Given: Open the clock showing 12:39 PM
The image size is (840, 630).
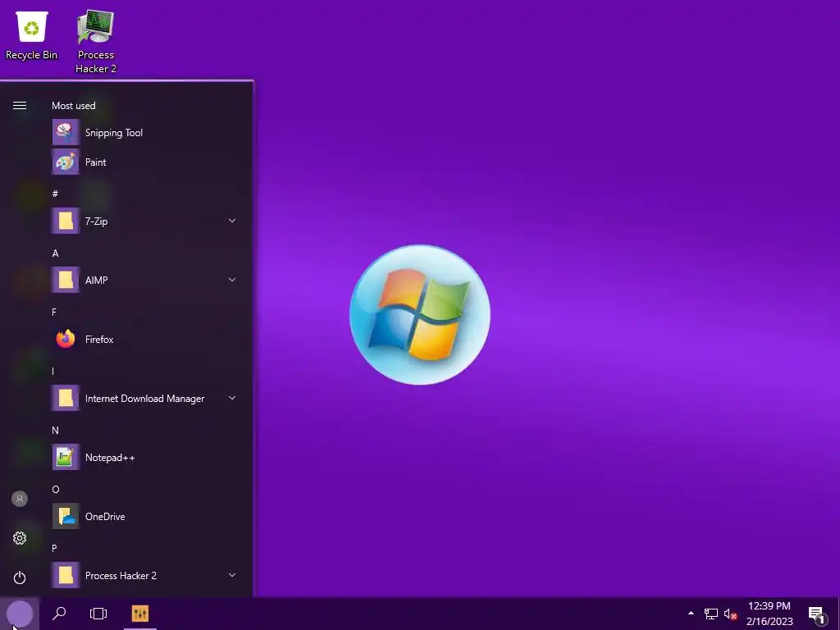Looking at the screenshot, I should [769, 614].
